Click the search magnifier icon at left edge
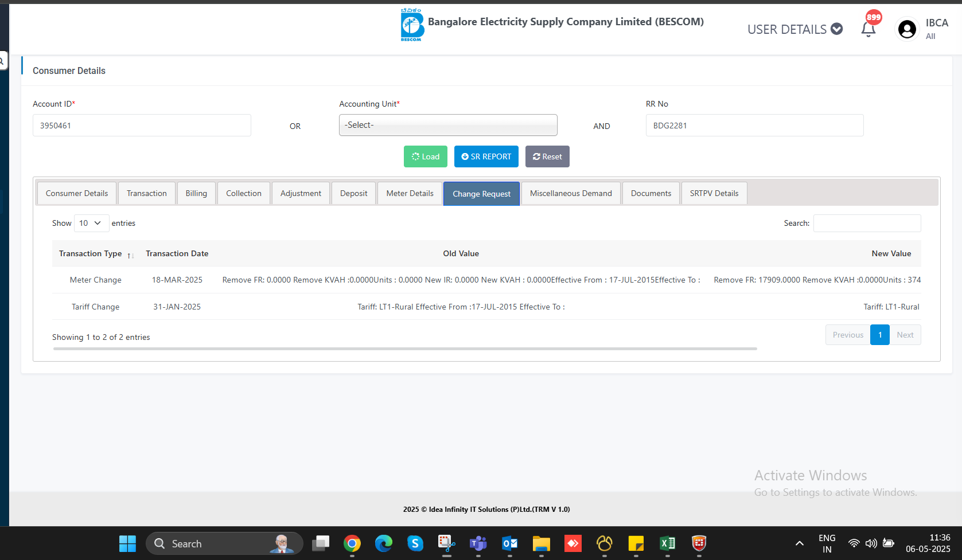The height and width of the screenshot is (560, 962). [x=2, y=60]
